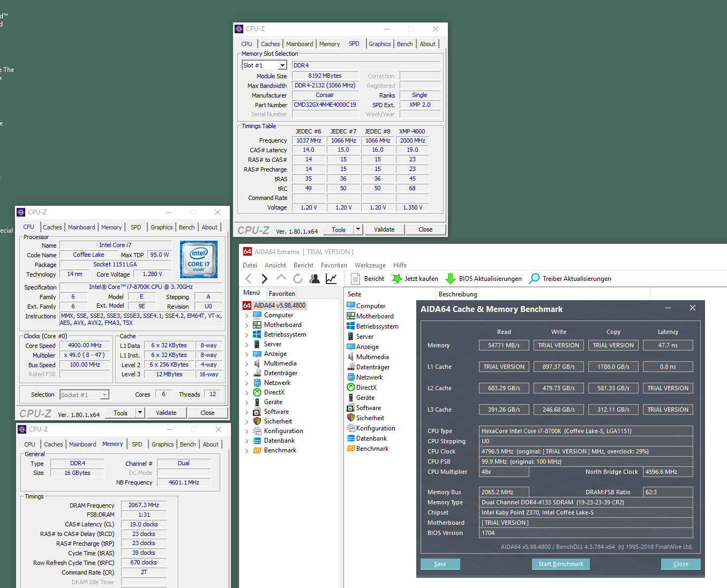Click Intel Core i7 logo image
Viewport: 727px width, 588px height.
pos(199,259)
